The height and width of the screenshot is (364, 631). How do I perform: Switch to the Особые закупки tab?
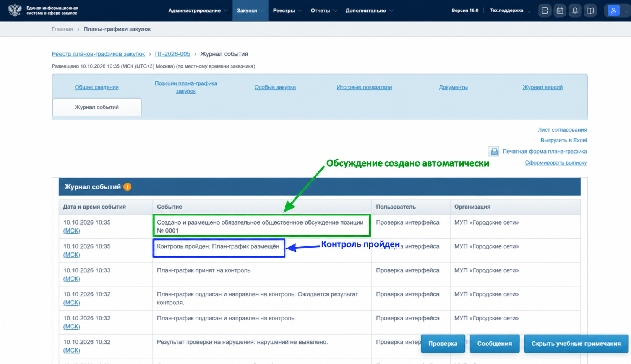[275, 87]
